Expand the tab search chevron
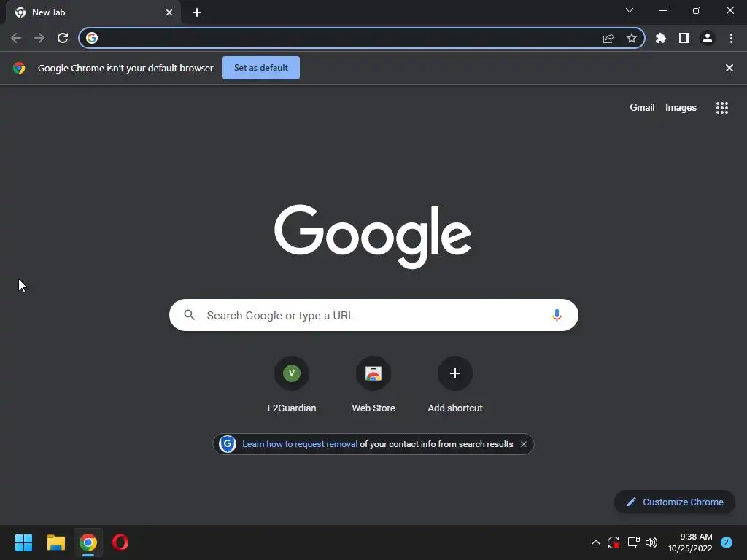 pyautogui.click(x=630, y=10)
